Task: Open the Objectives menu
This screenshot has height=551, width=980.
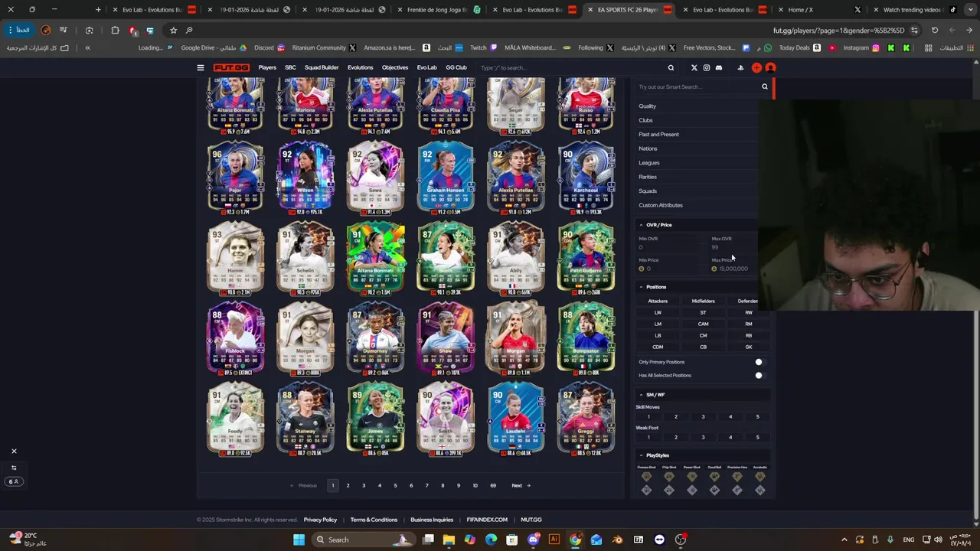Action: click(395, 67)
